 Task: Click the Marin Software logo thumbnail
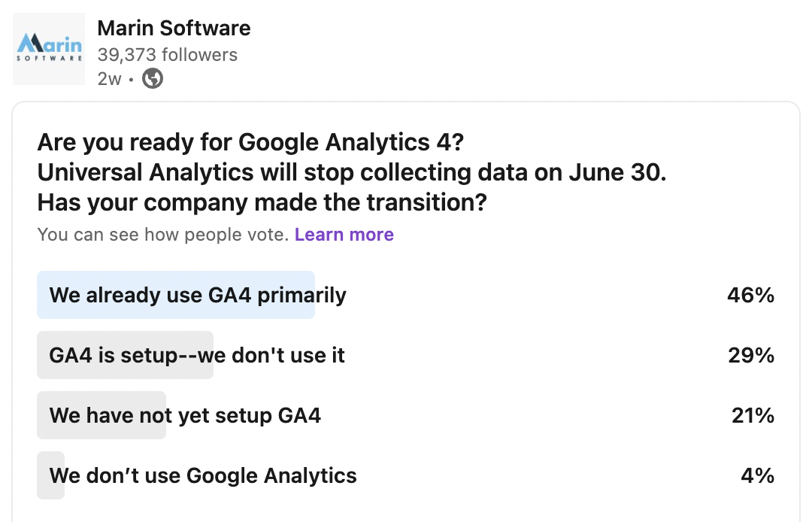(x=50, y=49)
